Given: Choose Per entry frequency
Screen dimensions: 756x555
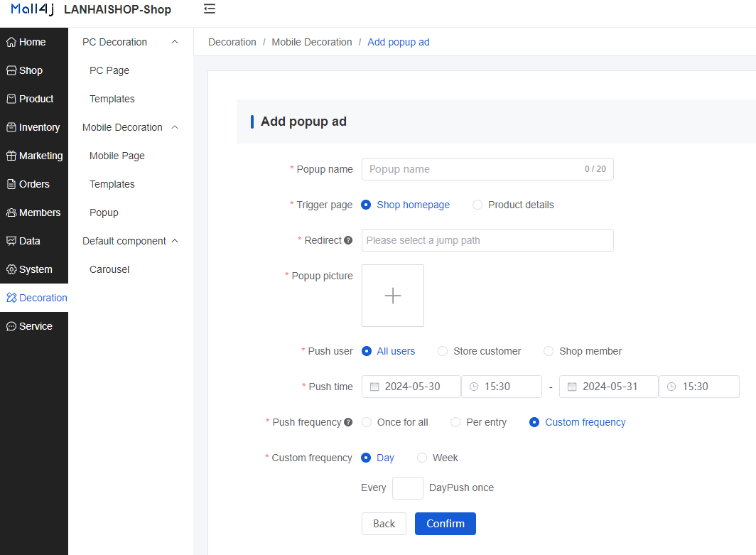Looking at the screenshot, I should coord(478,422).
